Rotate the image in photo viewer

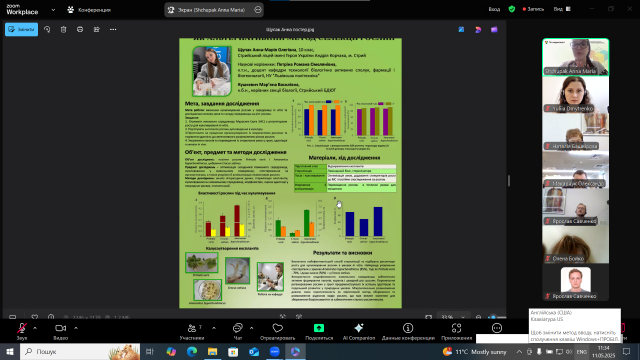pyautogui.click(x=47, y=29)
